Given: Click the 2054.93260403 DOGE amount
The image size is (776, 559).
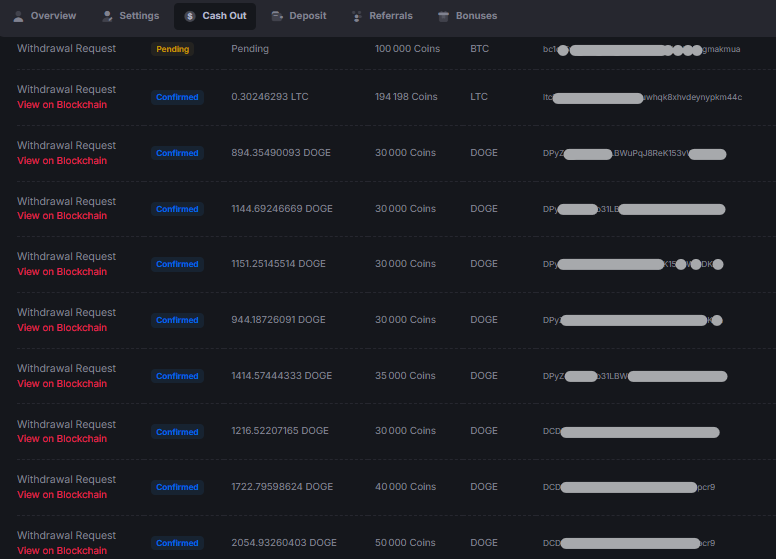Looking at the screenshot, I should pyautogui.click(x=284, y=542).
